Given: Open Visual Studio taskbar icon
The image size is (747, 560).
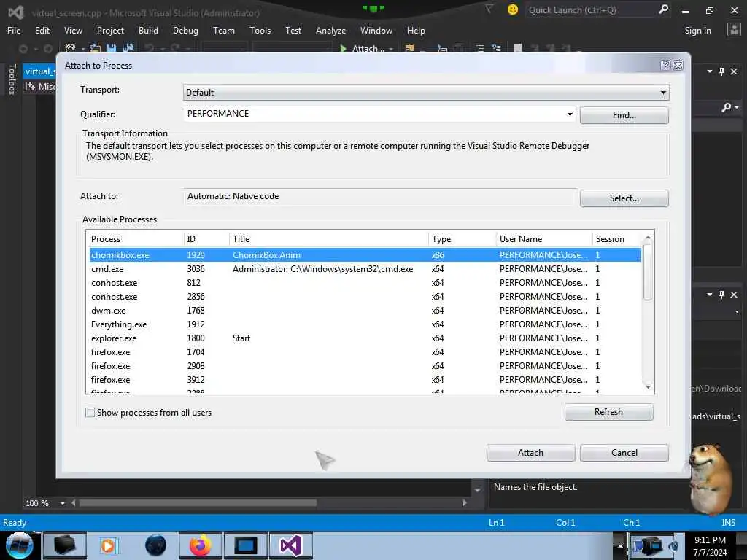Looking at the screenshot, I should 290,545.
